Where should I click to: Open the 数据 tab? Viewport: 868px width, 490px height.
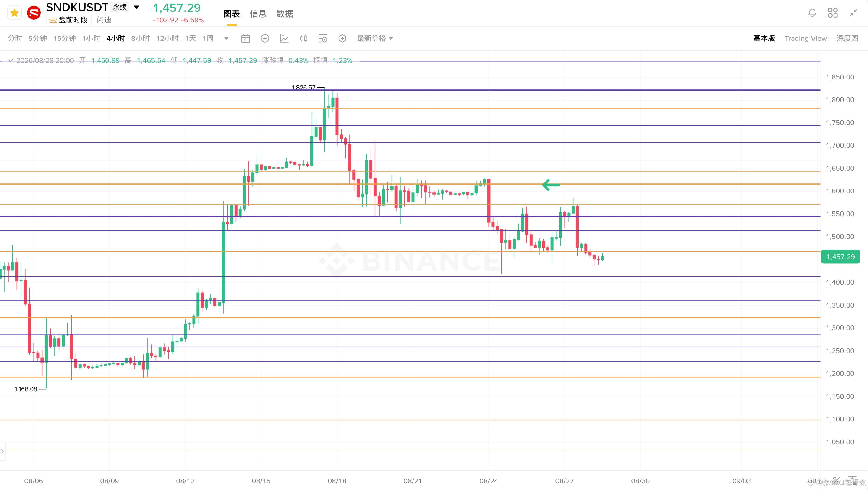click(285, 14)
